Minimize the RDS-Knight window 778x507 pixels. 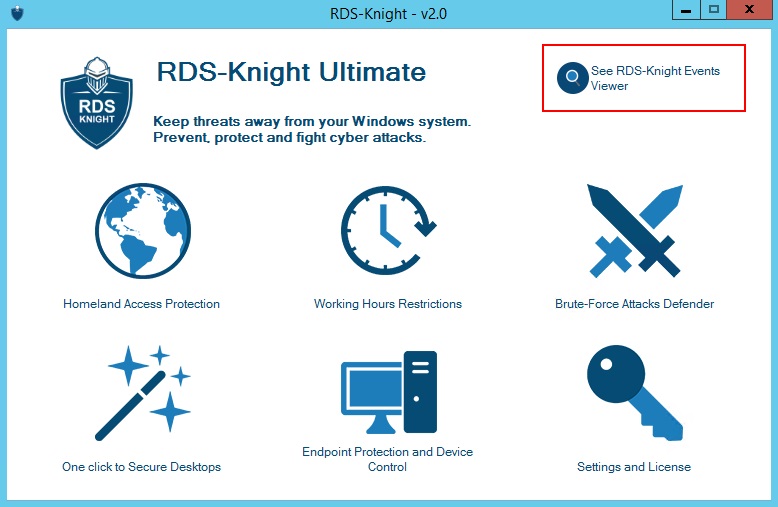(686, 10)
